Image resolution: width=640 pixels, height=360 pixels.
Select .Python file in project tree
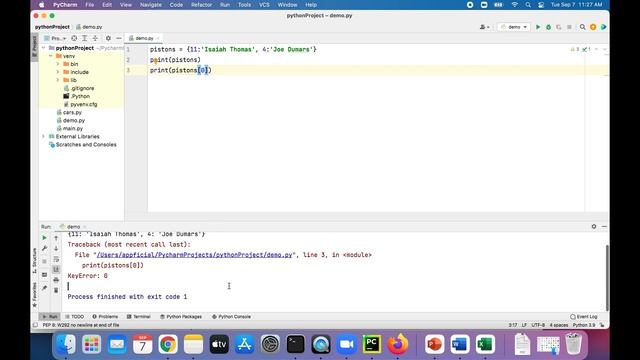point(76,96)
